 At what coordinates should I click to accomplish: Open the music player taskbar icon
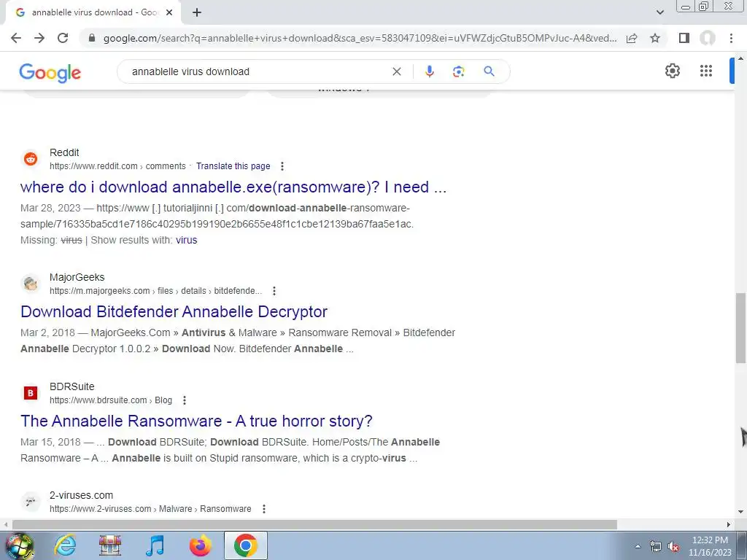tap(155, 545)
